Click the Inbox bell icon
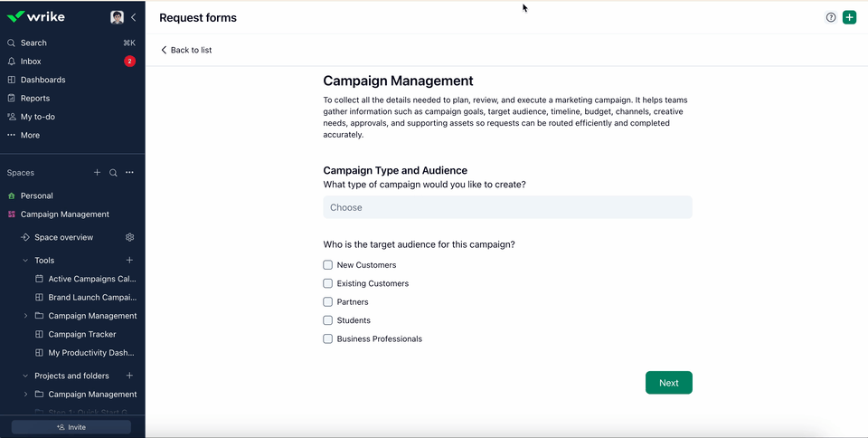868x438 pixels. (11, 62)
